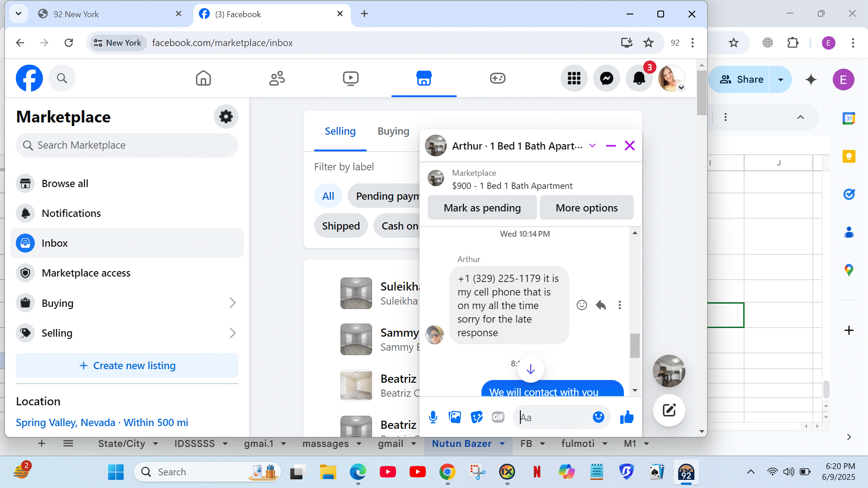This screenshot has height=488, width=868.
Task: Expand the Buying sidebar section chevron
Action: [232, 303]
